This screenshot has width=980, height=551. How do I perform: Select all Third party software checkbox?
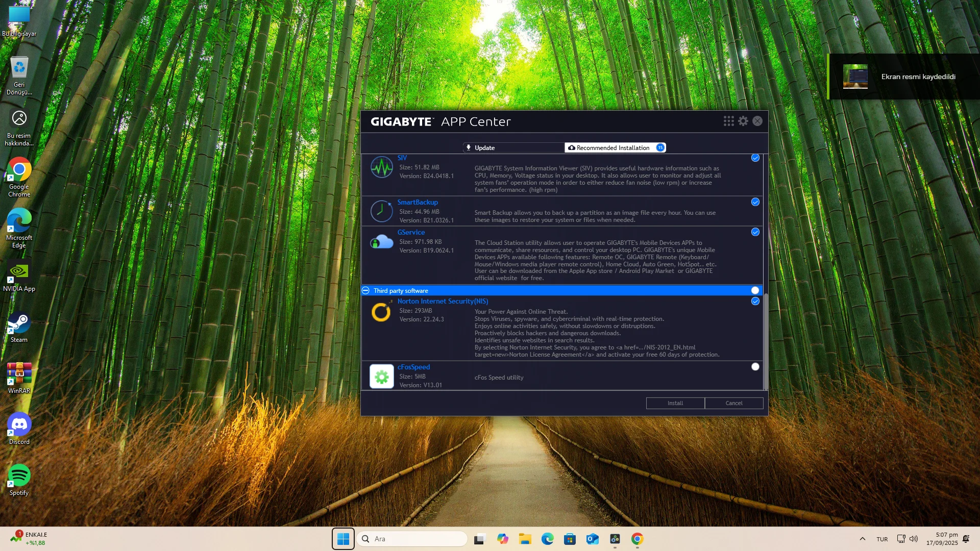pos(755,290)
